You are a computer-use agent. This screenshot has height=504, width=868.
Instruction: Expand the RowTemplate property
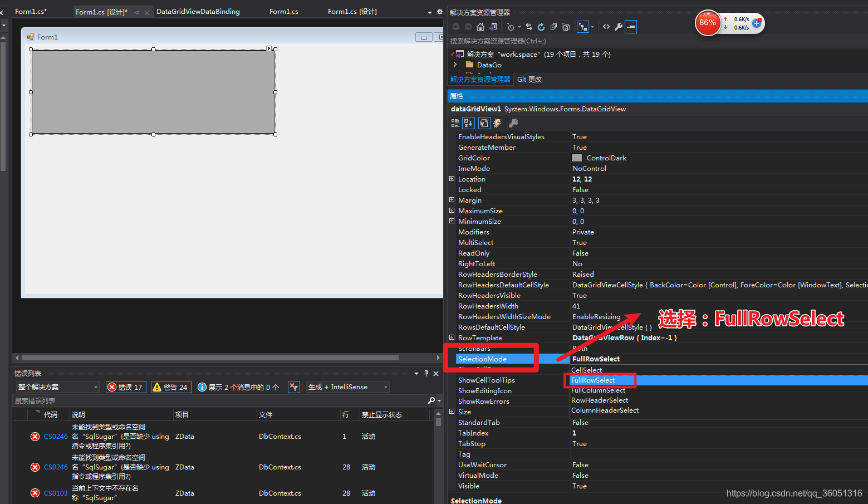coord(452,337)
